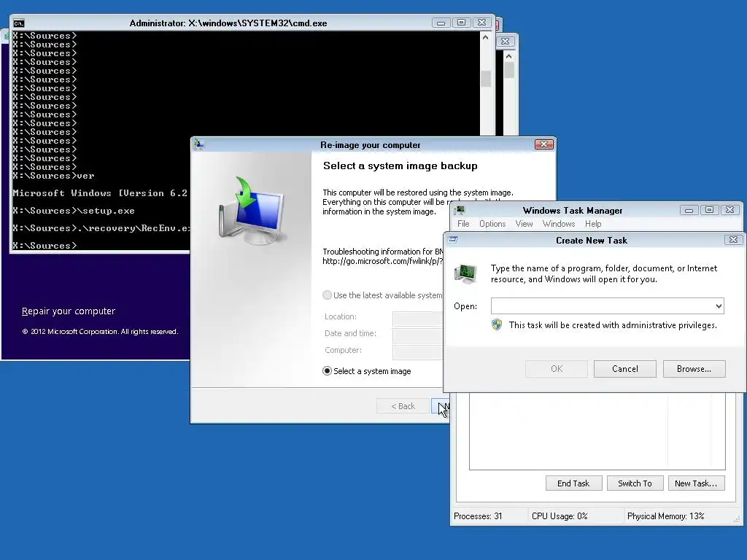Open the Windows menu in Task Manager
747x560 pixels.
click(558, 224)
